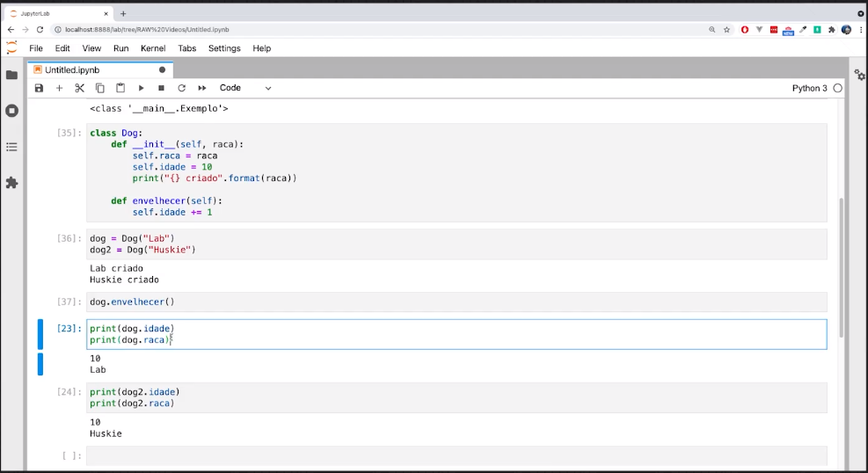868x473 pixels.
Task: Expand the Code cell type dropdown
Action: tap(245, 88)
